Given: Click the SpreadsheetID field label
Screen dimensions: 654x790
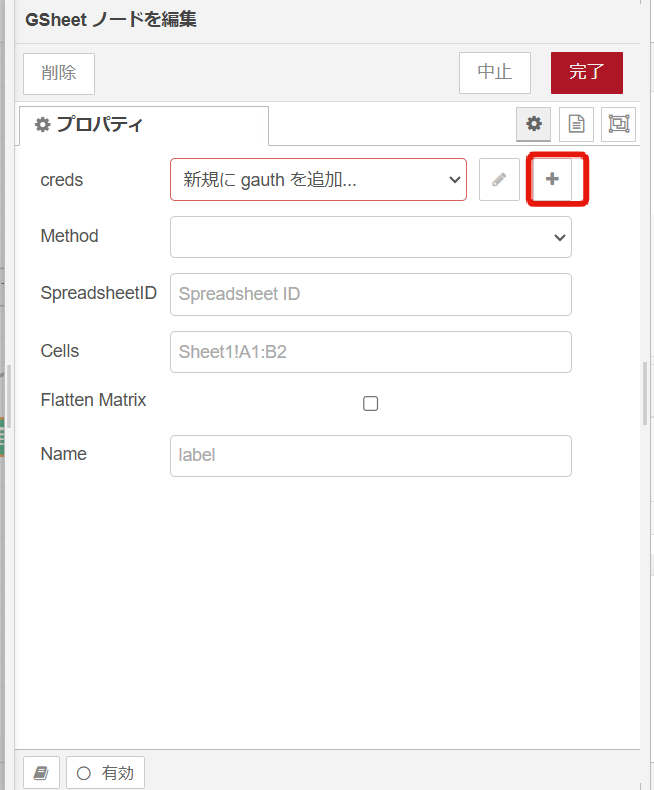Looking at the screenshot, I should point(99,293).
